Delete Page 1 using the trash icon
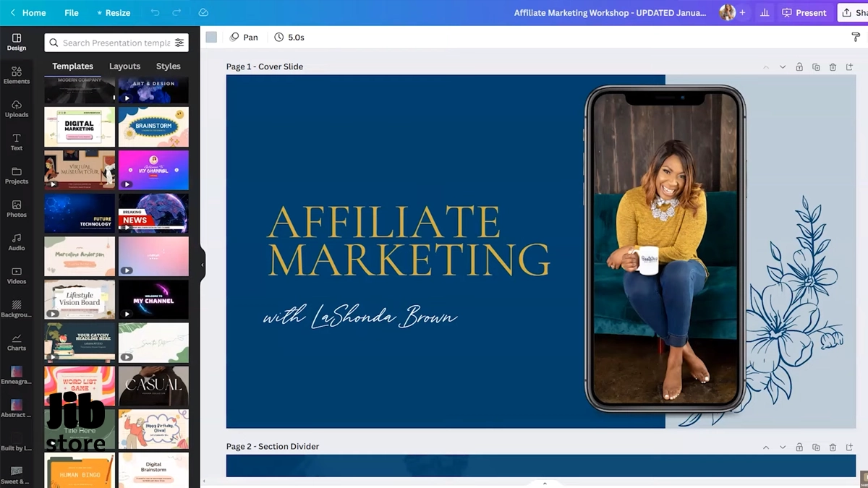The image size is (868, 488). pos(833,67)
